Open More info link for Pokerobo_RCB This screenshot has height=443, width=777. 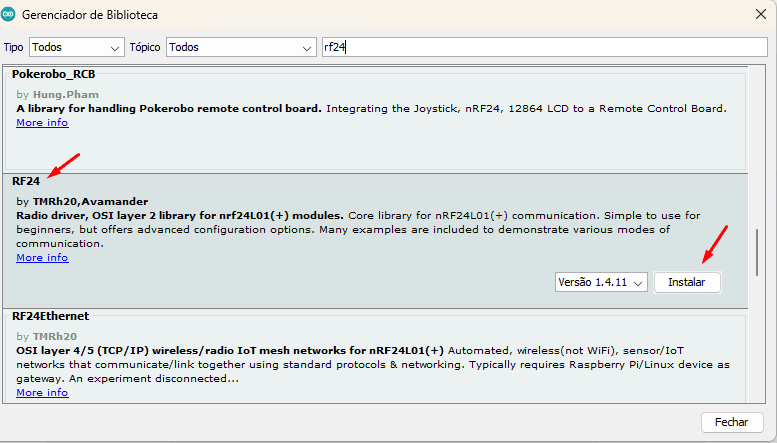42,122
